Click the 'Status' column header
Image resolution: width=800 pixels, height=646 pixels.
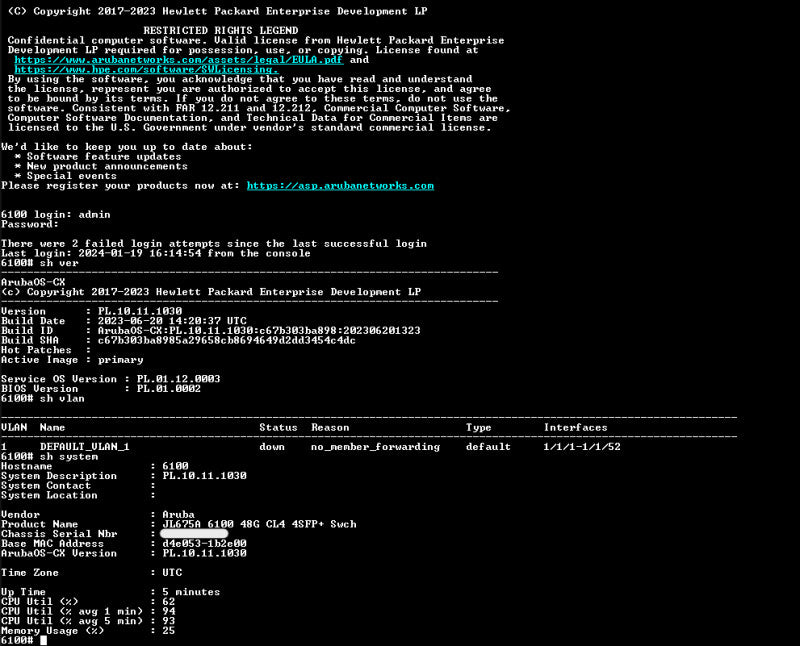coord(278,428)
